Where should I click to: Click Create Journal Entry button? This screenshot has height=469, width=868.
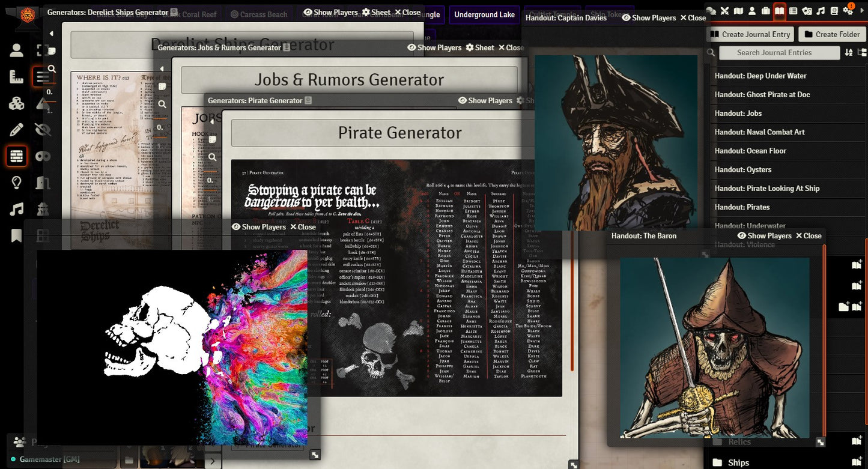[x=750, y=34]
